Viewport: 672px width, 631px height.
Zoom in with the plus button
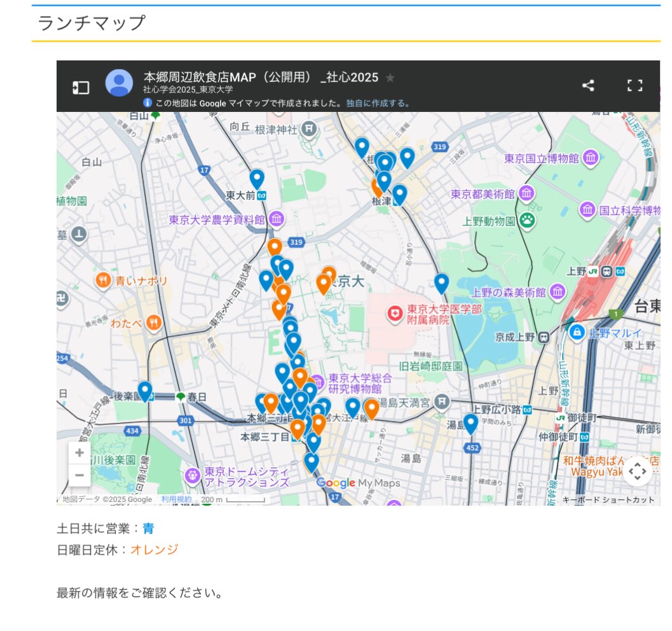(79, 453)
